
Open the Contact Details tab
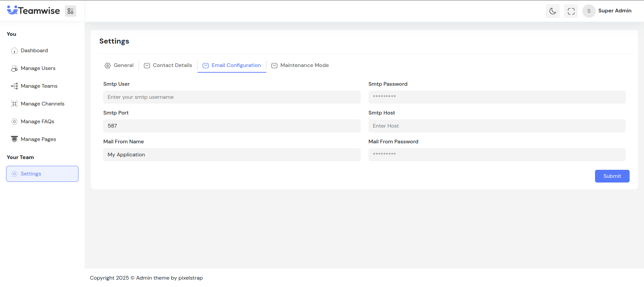tap(168, 65)
